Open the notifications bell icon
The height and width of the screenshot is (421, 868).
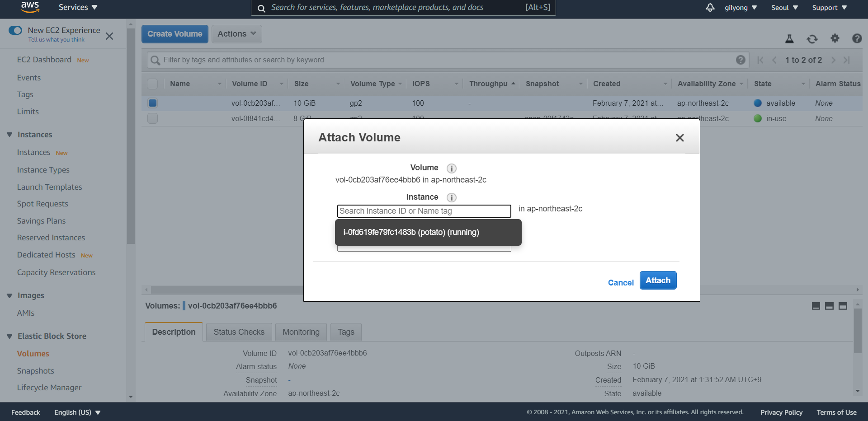pyautogui.click(x=710, y=7)
